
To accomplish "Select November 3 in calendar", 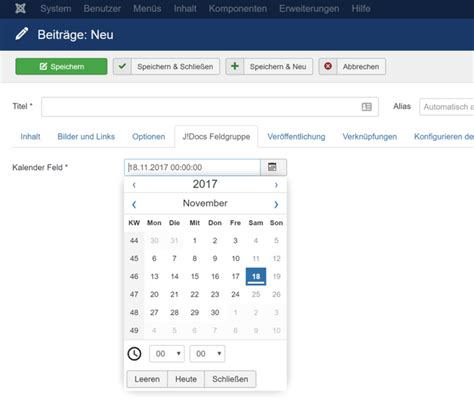I will [235, 240].
